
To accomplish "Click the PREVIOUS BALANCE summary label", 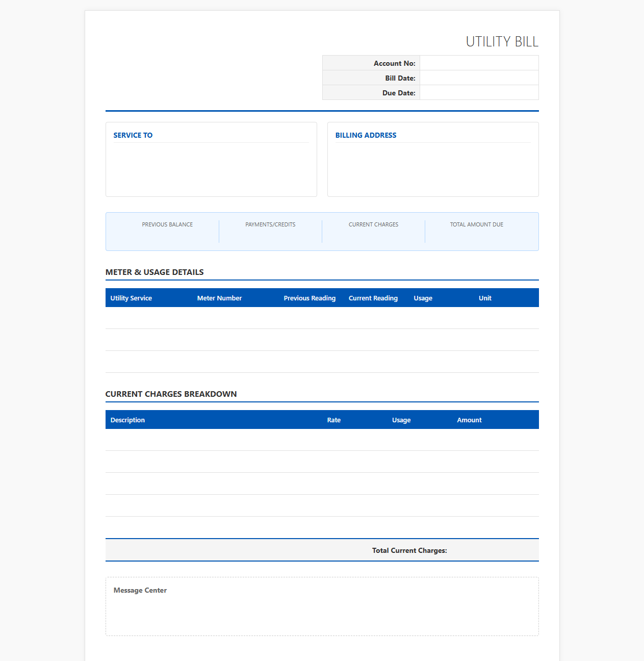I will pos(167,224).
